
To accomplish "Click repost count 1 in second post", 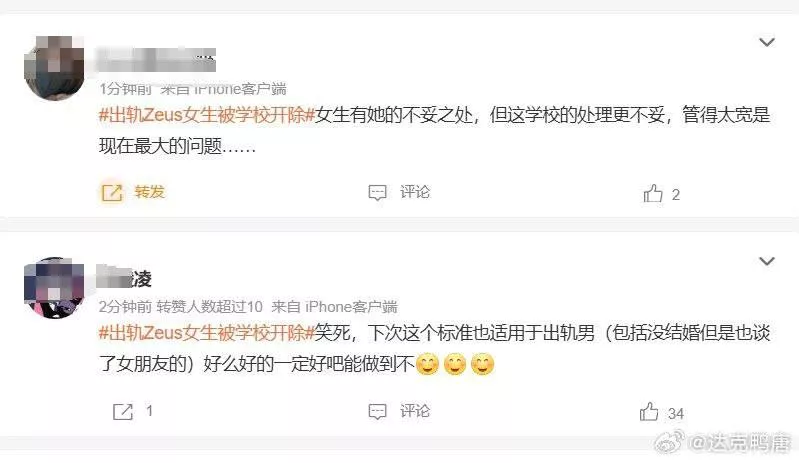I will pyautogui.click(x=149, y=411).
